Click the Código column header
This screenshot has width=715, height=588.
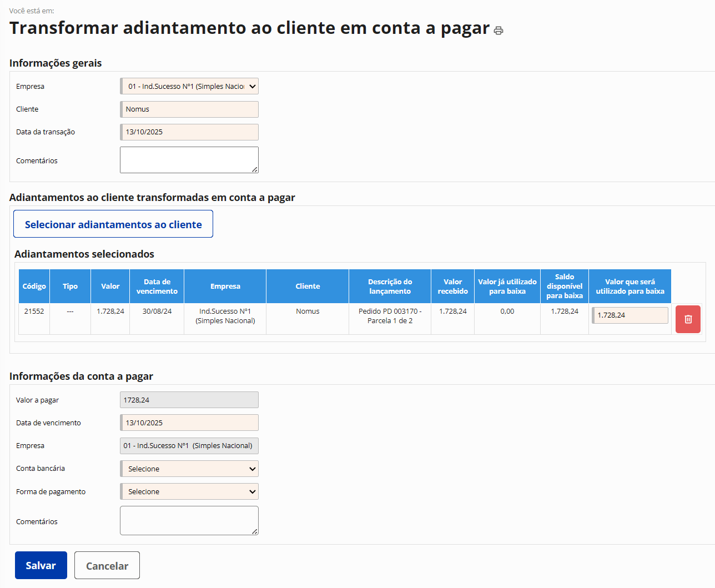pos(34,287)
